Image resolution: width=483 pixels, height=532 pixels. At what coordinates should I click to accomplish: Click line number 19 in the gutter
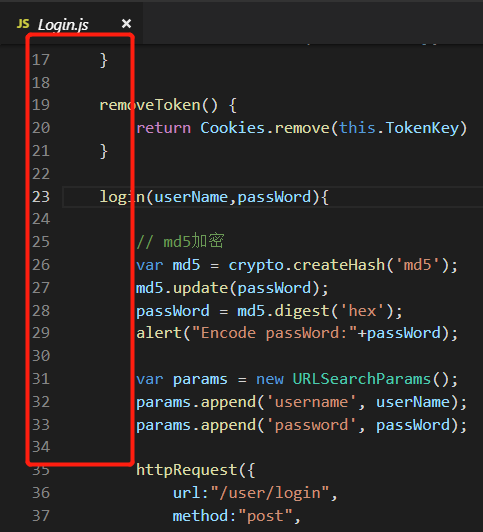click(41, 105)
